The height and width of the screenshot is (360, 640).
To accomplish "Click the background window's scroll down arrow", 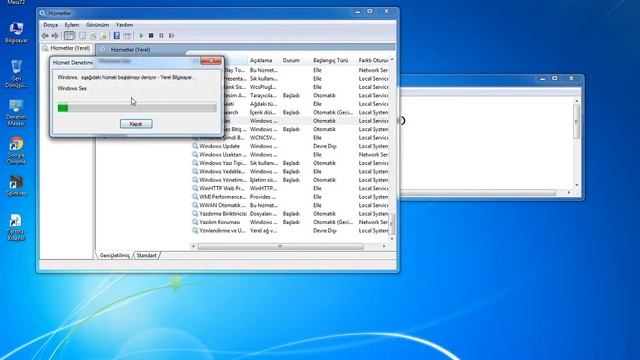I will coord(577,185).
